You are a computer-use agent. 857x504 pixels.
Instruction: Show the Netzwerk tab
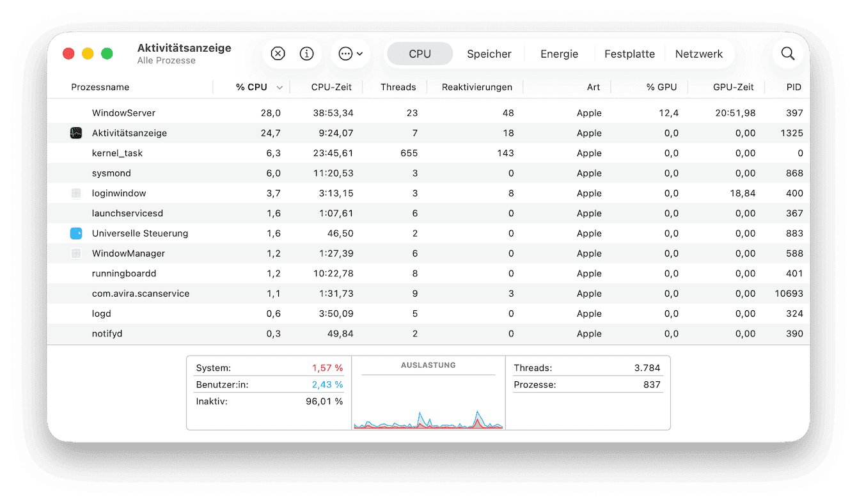(698, 54)
